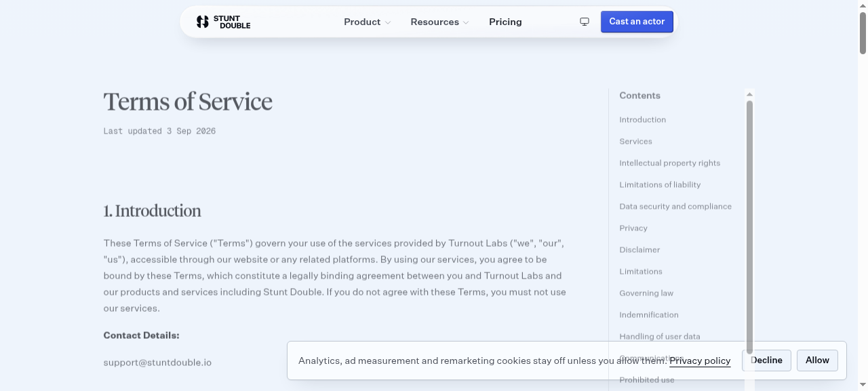868x391 pixels.
Task: Jump to Prohibited use section
Action: [647, 380]
